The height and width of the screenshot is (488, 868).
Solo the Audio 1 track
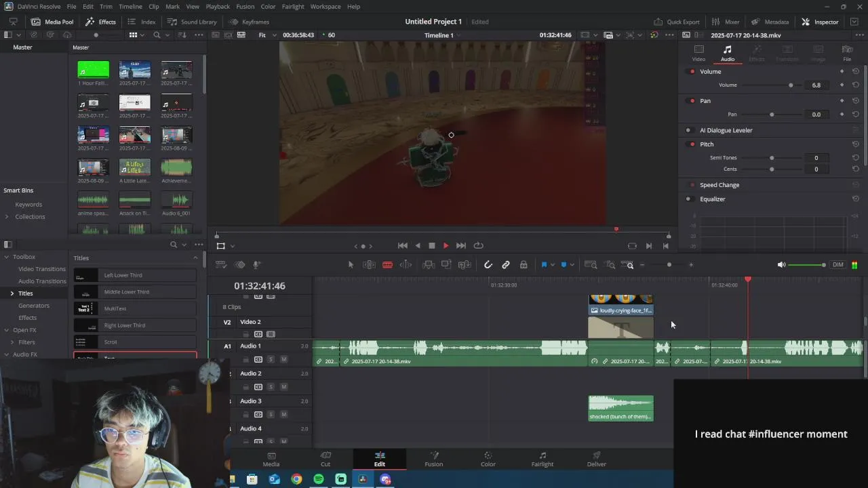[271, 359]
